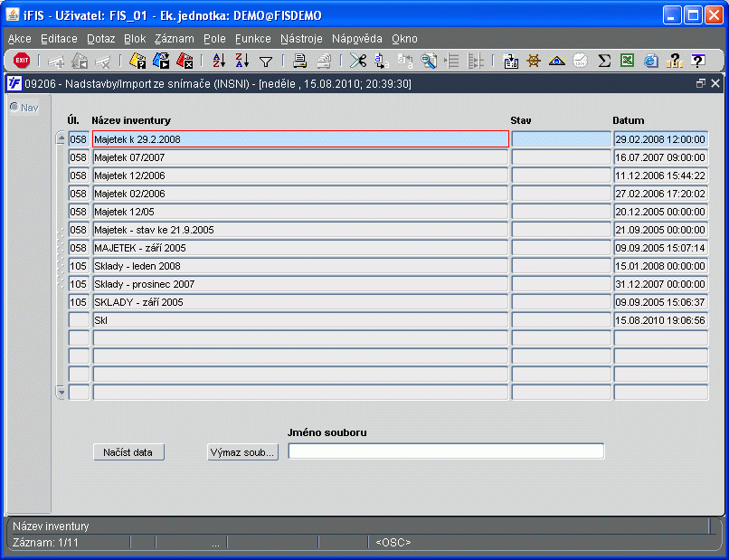Click the Načíst data button
Image resolution: width=729 pixels, height=560 pixels.
(128, 452)
